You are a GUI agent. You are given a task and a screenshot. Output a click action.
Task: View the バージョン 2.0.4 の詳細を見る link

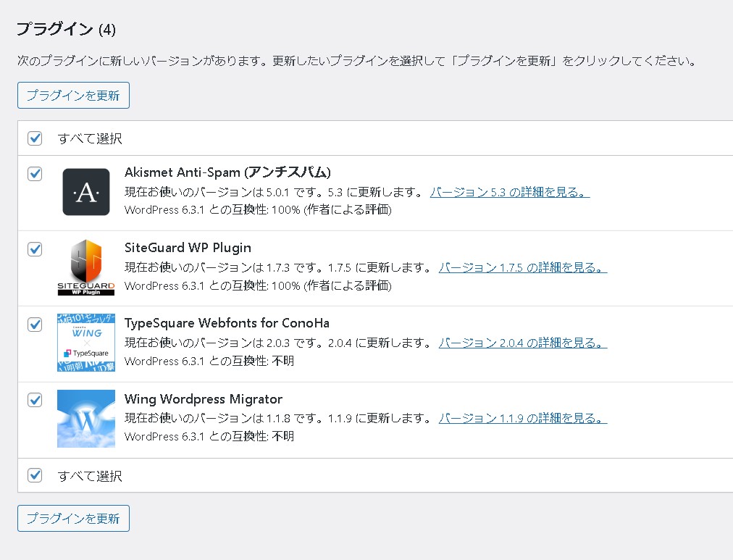click(522, 343)
